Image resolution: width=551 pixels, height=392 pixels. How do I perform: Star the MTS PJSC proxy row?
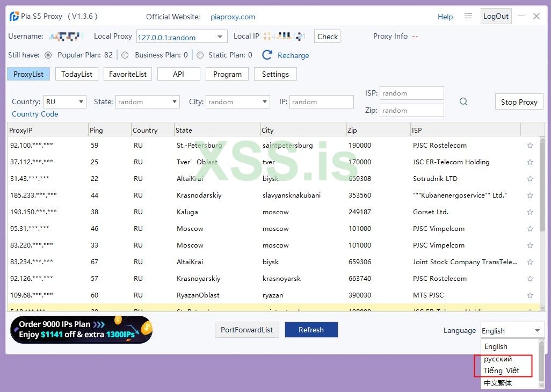530,295
